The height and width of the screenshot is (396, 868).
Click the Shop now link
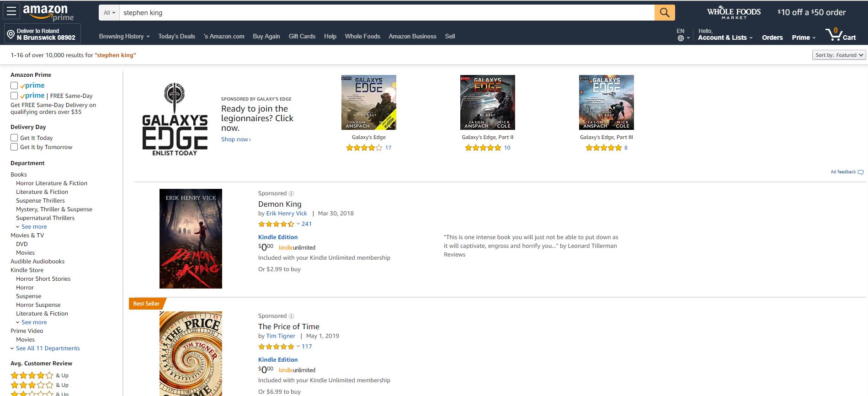pyautogui.click(x=236, y=139)
